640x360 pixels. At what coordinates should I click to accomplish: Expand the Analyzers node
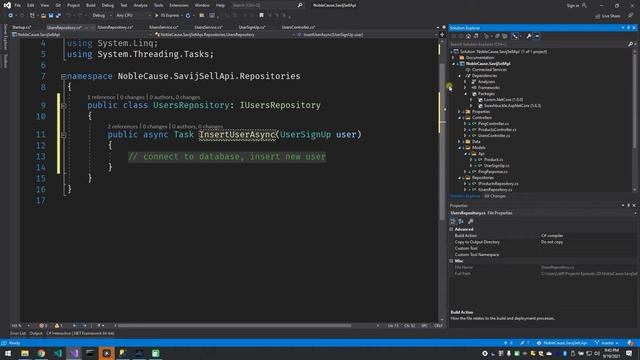465,82
